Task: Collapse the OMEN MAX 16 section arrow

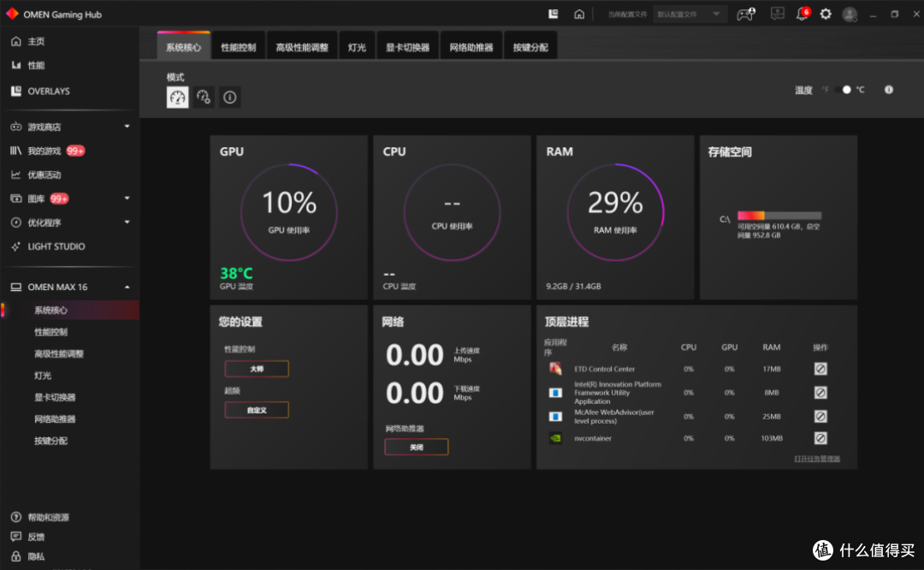Action: (x=127, y=287)
